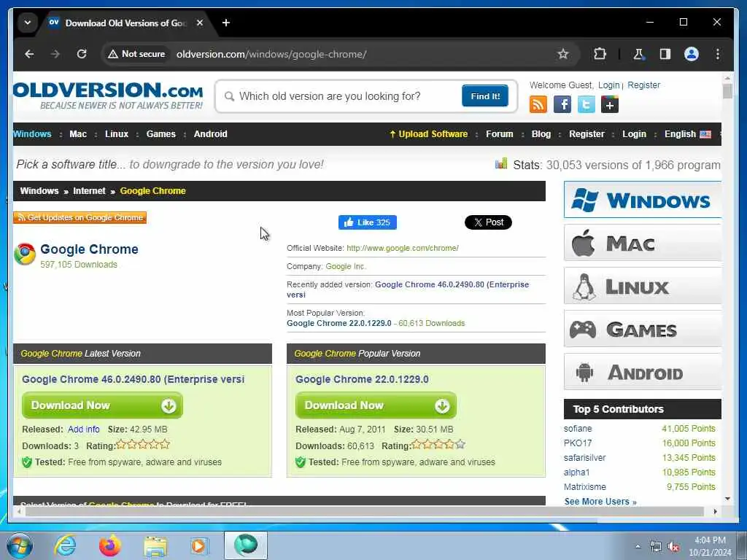Screen dimensions: 747x560
Task: Close the Download Old Versions tab
Action: point(200,23)
